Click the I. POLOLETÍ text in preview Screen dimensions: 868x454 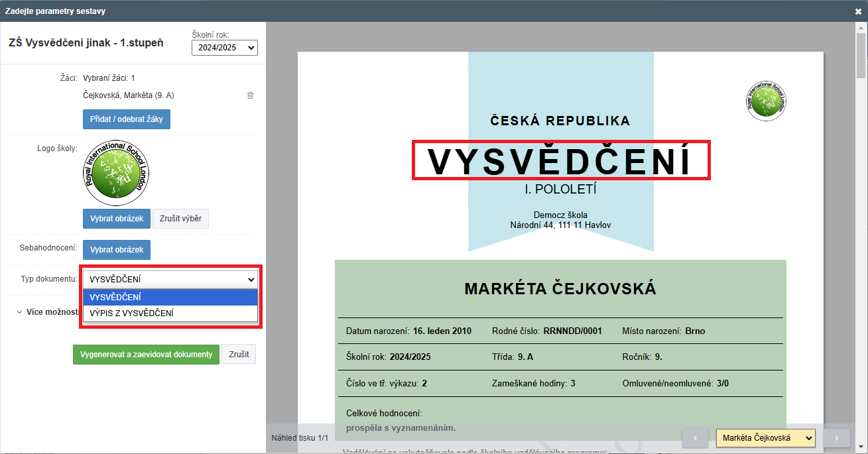click(x=560, y=190)
